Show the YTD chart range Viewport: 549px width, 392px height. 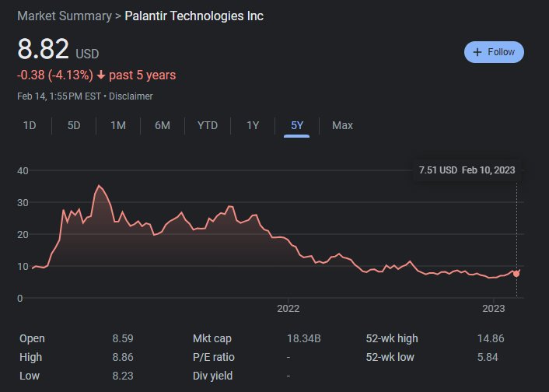pos(208,125)
